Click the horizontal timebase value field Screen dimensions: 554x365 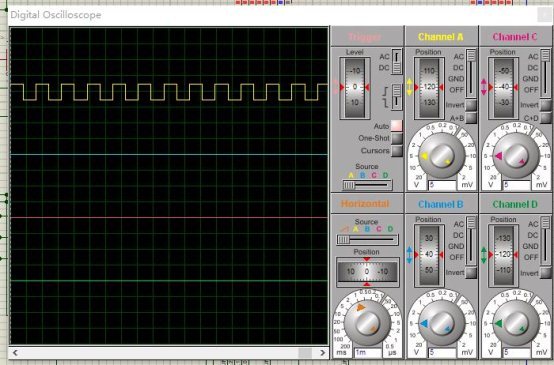[x=368, y=352]
